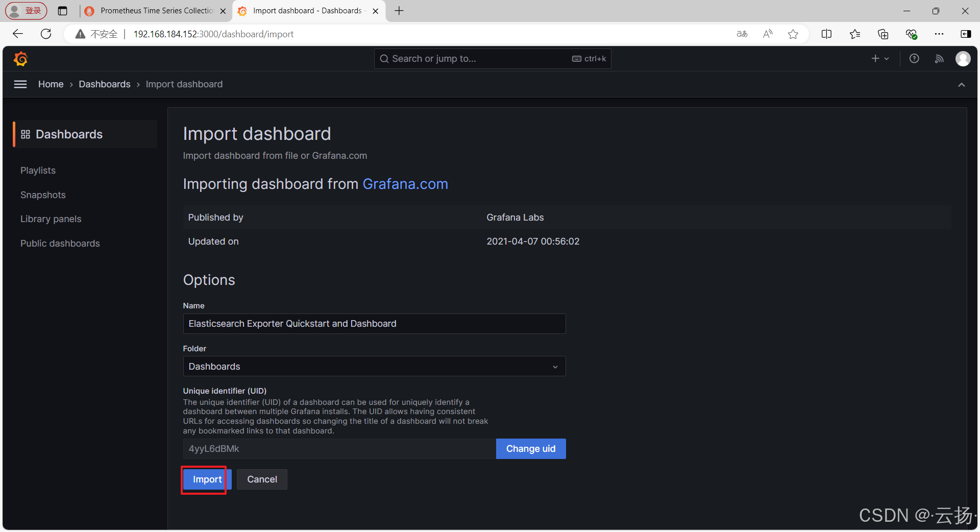Click the UID input field
This screenshot has width=980, height=532.
[339, 449]
